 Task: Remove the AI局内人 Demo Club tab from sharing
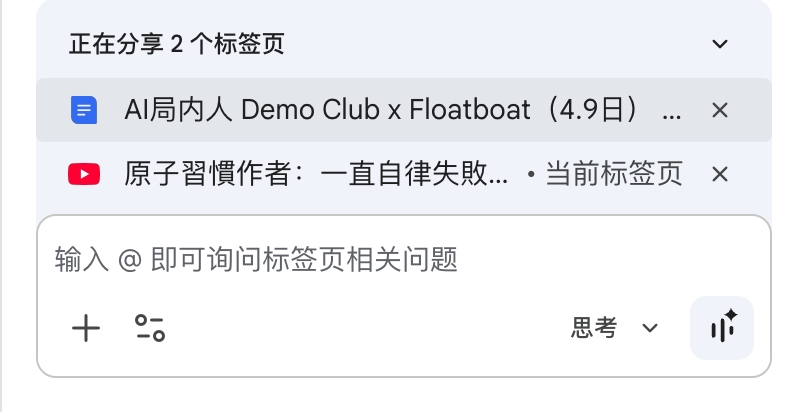coord(719,110)
